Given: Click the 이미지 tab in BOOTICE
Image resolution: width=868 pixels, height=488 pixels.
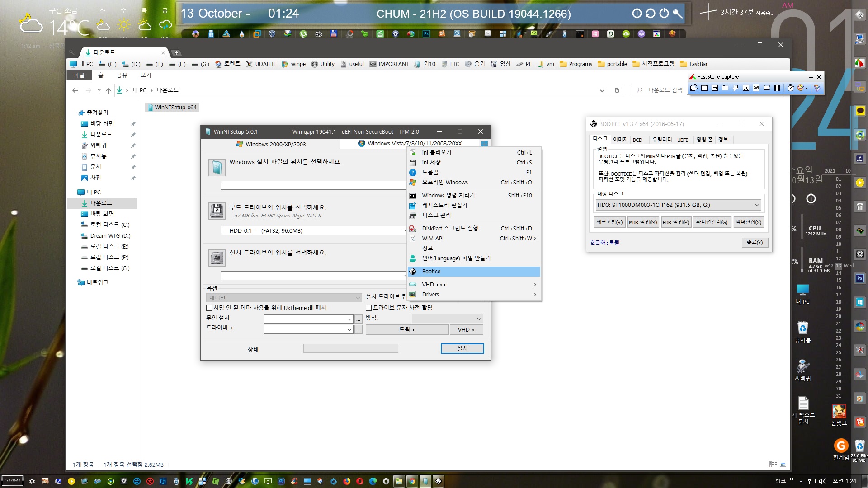Looking at the screenshot, I should pyautogui.click(x=621, y=140).
